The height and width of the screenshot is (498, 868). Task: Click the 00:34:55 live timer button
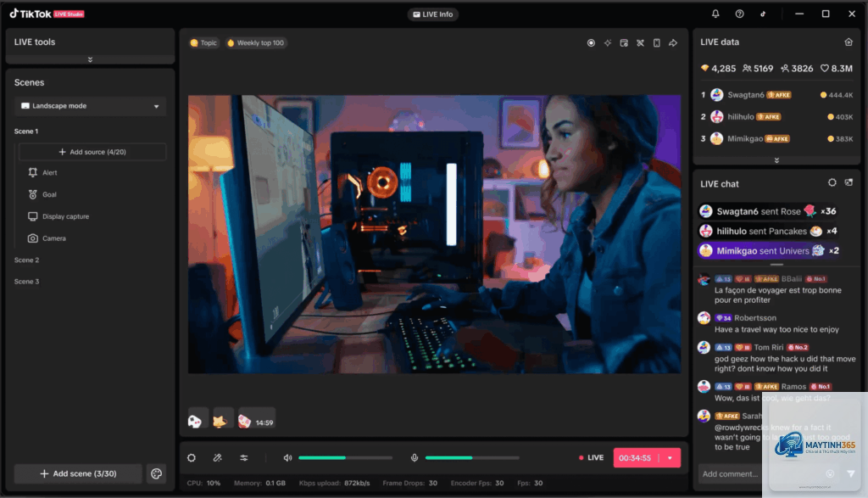[x=635, y=458]
